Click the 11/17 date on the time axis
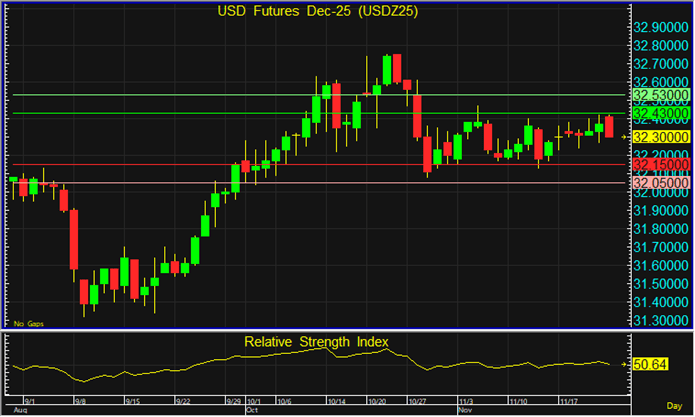This screenshot has width=695, height=417. pos(567,399)
